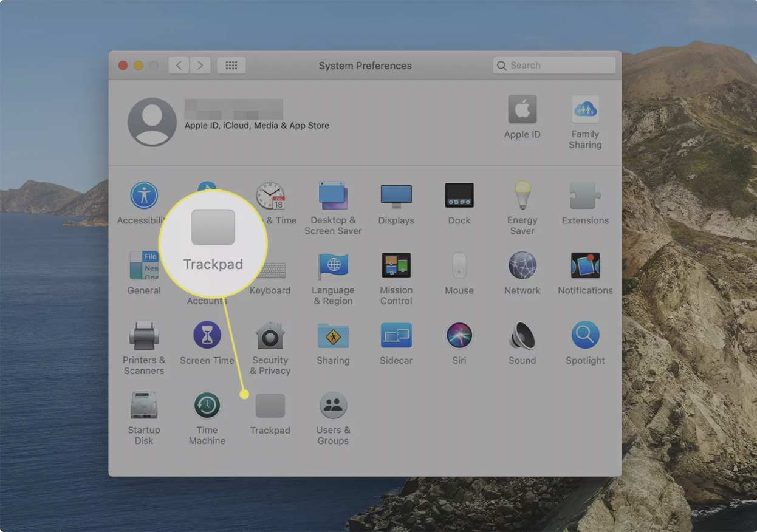Open Spotlight preferences
Screen dimensions: 757x532
[585, 336]
